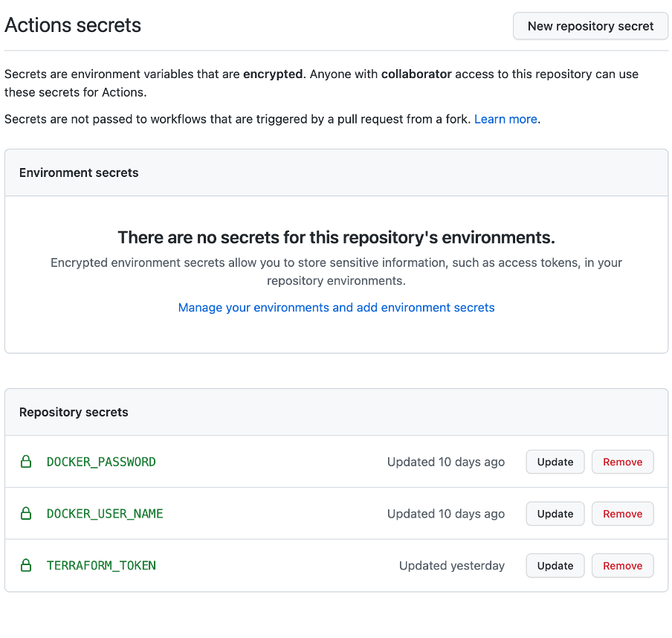Image resolution: width=672 pixels, height=638 pixels.
Task: Remove the TERRAFORM_TOKEN secret
Action: [x=622, y=565]
